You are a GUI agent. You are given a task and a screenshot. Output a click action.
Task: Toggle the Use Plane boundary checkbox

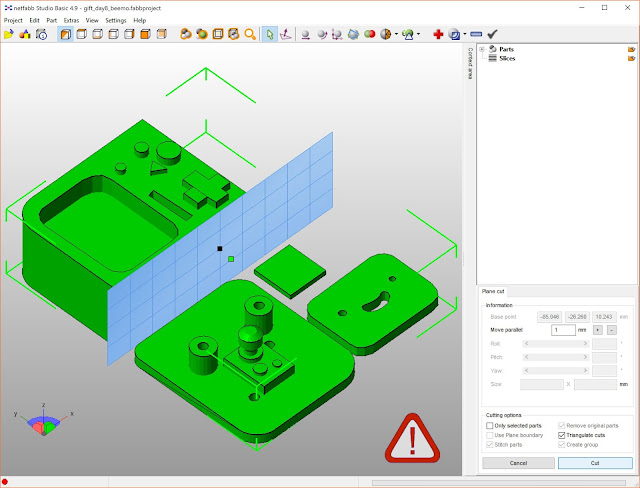(x=489, y=435)
